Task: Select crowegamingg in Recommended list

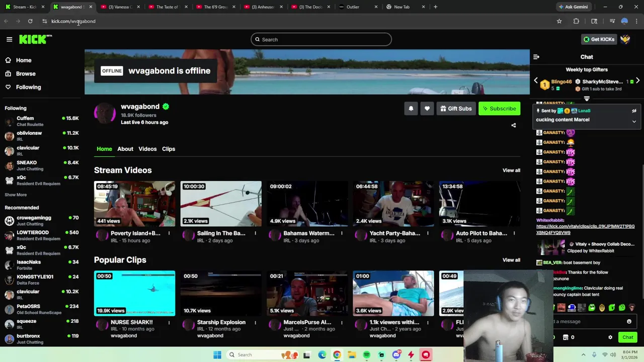Action: click(42, 221)
